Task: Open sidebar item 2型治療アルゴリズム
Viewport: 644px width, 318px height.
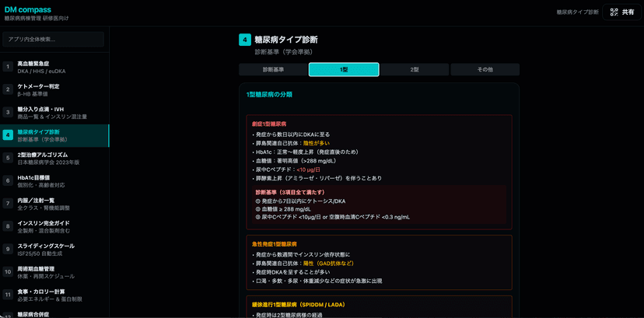Action: tap(54, 159)
